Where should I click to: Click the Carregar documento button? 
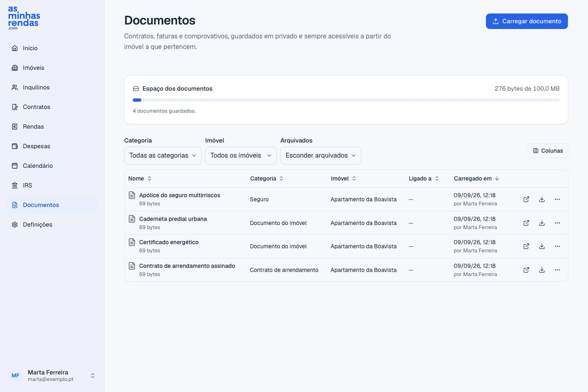click(527, 21)
